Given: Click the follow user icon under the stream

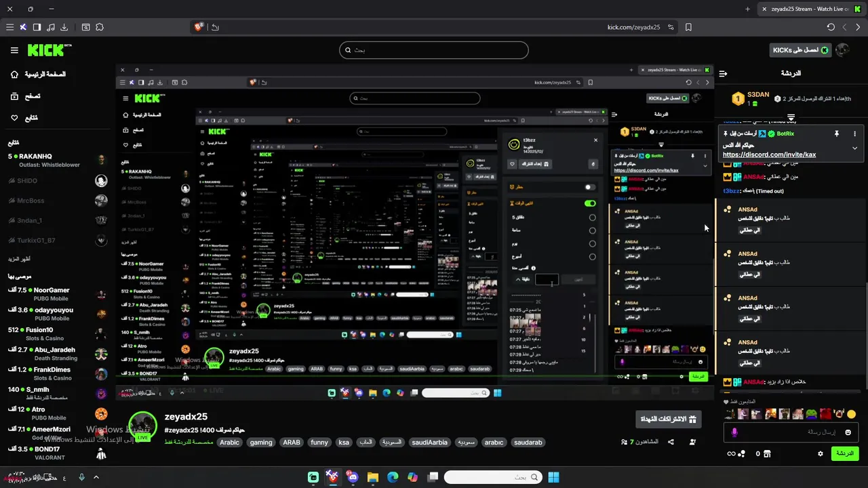Looking at the screenshot, I should pos(692,442).
